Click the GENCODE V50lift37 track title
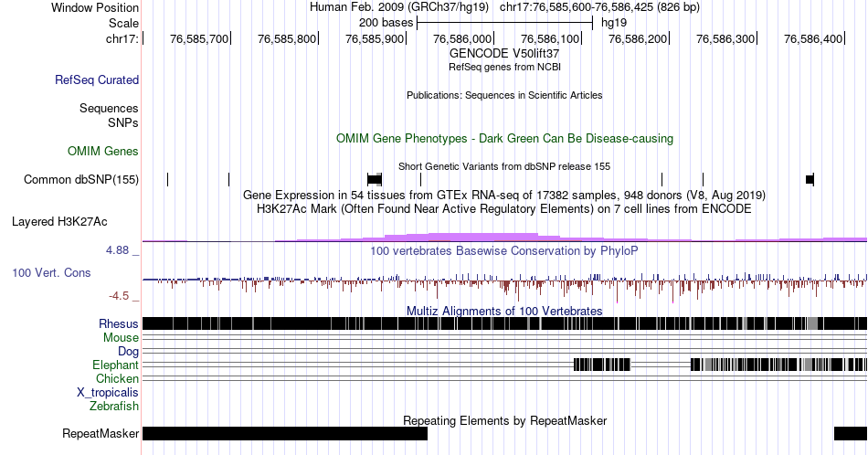 (504, 54)
